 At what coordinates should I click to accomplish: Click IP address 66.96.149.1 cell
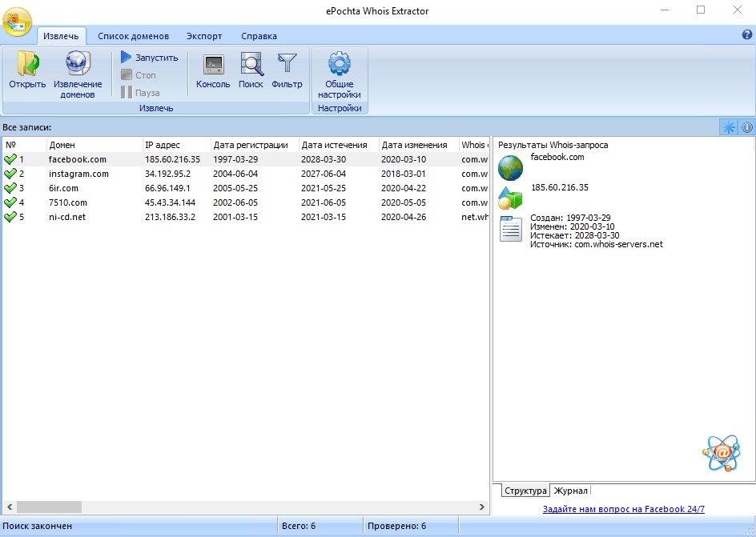click(168, 188)
